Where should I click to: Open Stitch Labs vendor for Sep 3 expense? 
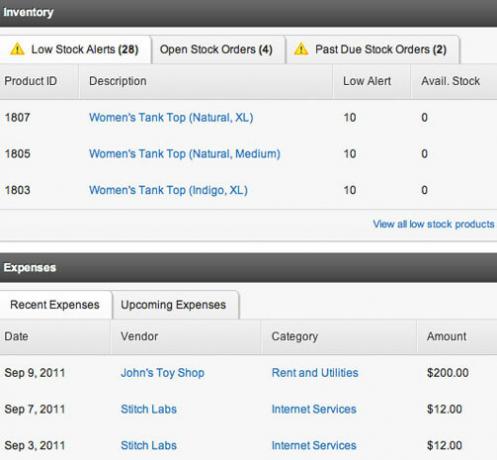149,445
